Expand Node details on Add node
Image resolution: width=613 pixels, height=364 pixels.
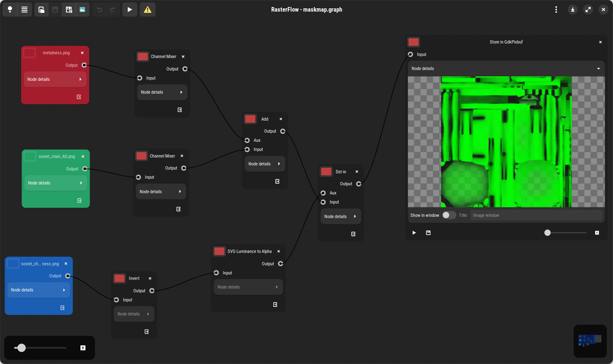264,164
